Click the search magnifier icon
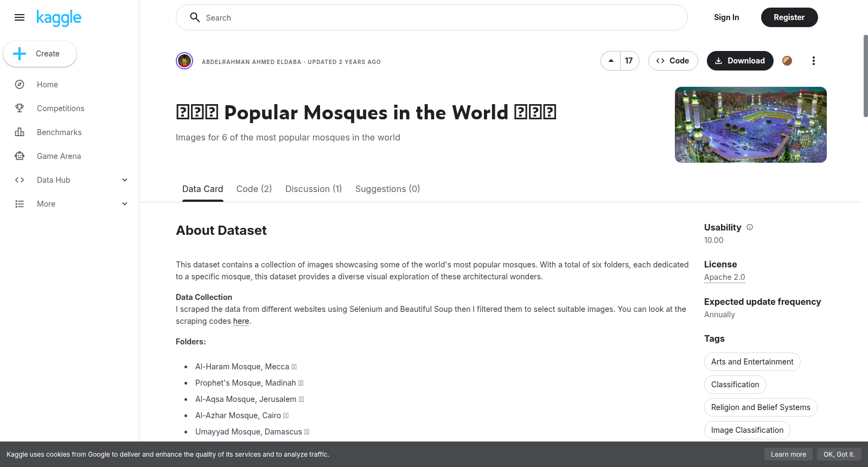Image resolution: width=868 pixels, height=467 pixels. (195, 17)
